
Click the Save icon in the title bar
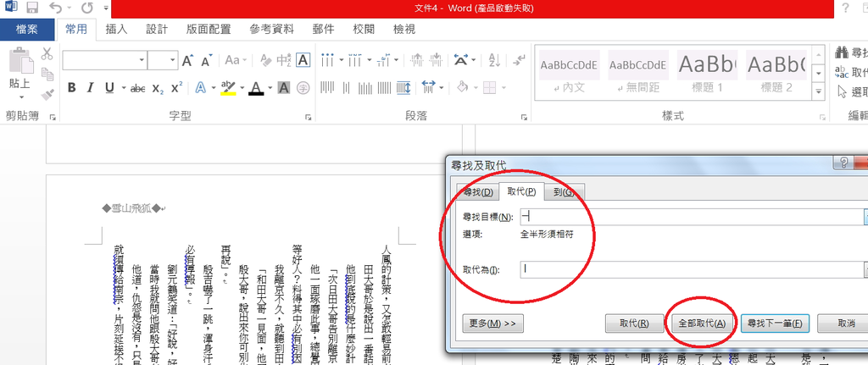click(x=32, y=8)
